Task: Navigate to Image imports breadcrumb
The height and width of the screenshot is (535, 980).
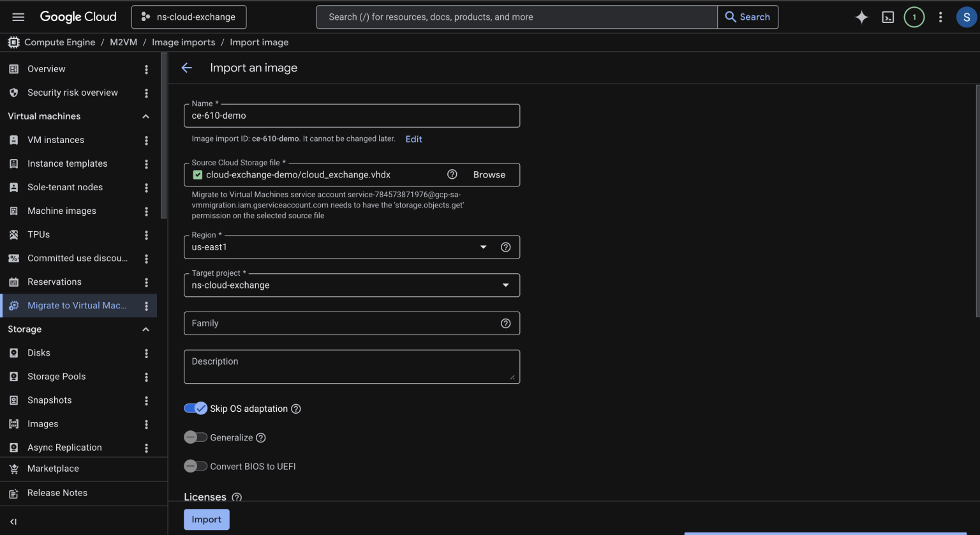Action: click(x=184, y=42)
